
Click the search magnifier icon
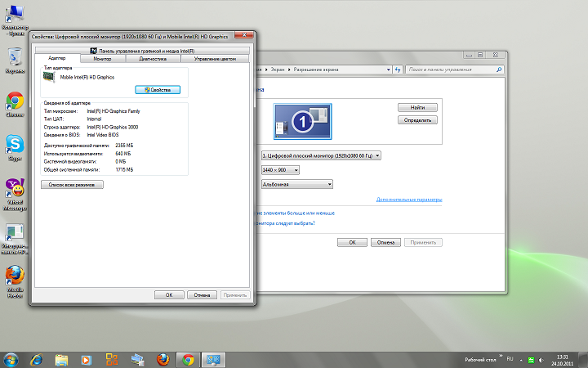point(499,70)
